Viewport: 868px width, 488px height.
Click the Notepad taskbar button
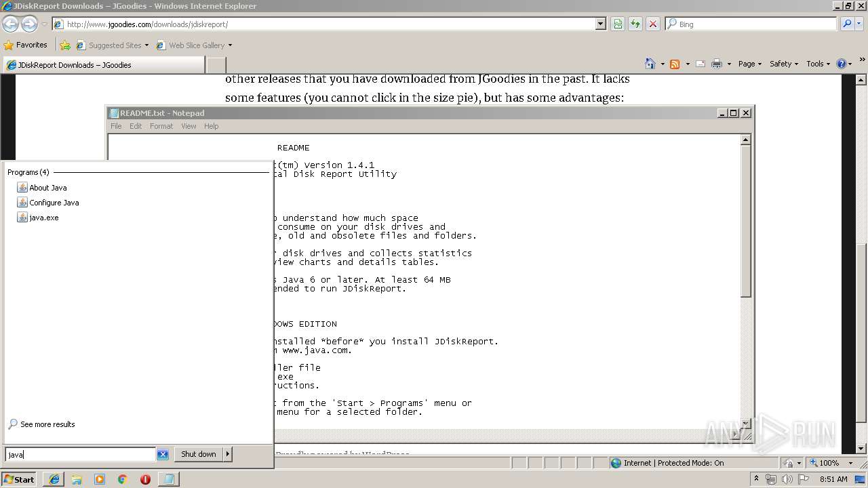(x=169, y=479)
